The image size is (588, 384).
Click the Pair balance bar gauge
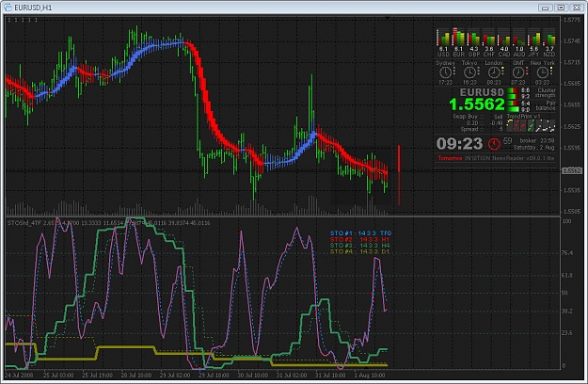[x=513, y=106]
